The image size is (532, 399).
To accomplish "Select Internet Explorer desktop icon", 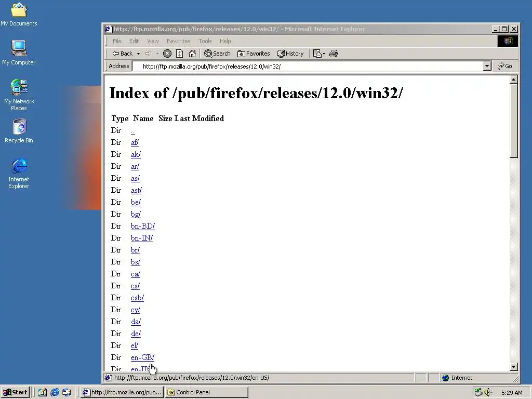I will pos(19,174).
